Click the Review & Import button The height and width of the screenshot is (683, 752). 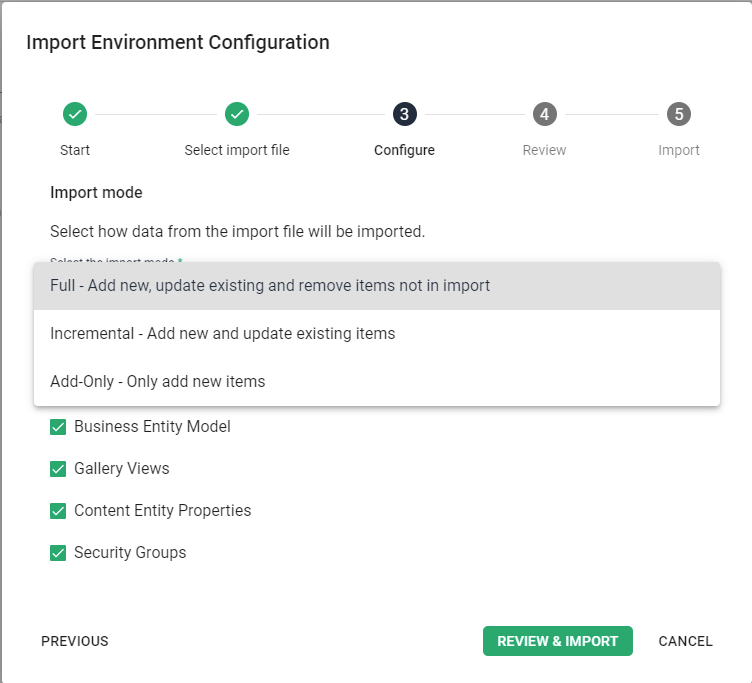557,641
